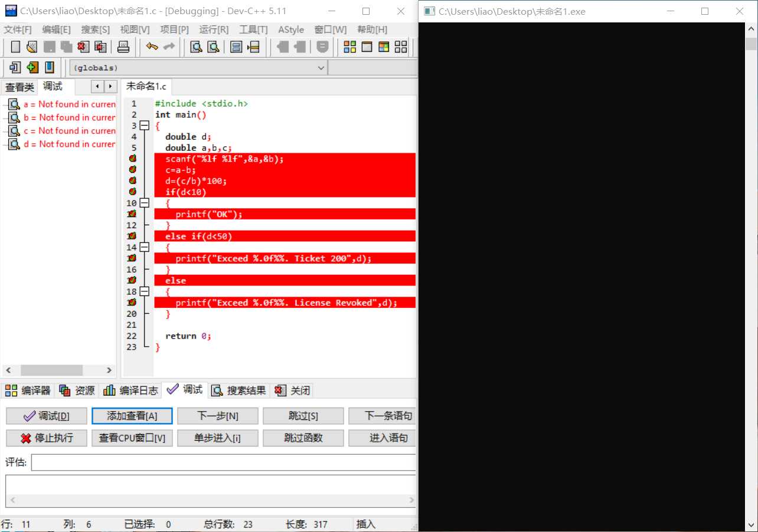Click the 单步进入[i] button
The width and height of the screenshot is (758, 532).
218,438
